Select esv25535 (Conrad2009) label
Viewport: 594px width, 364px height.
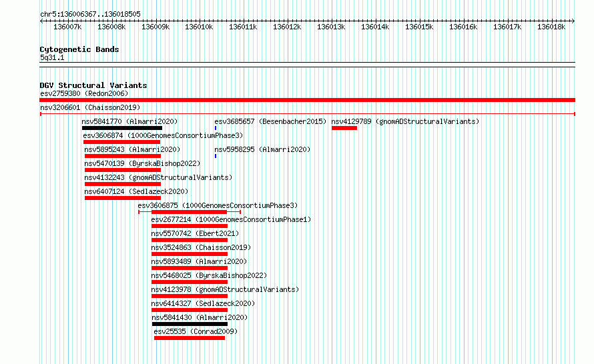tap(196, 331)
